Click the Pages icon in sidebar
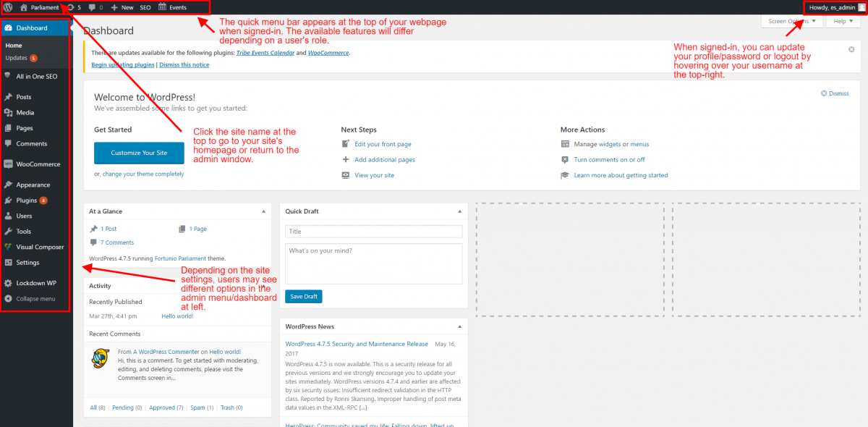 [8, 128]
